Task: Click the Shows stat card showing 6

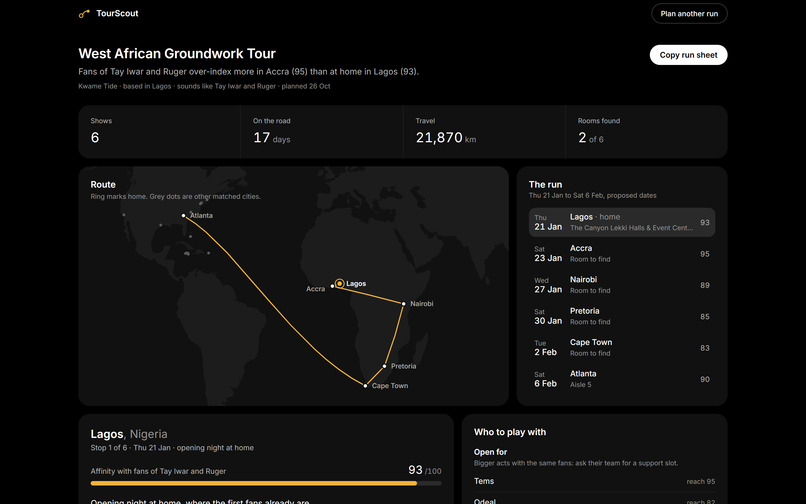Action: click(159, 132)
